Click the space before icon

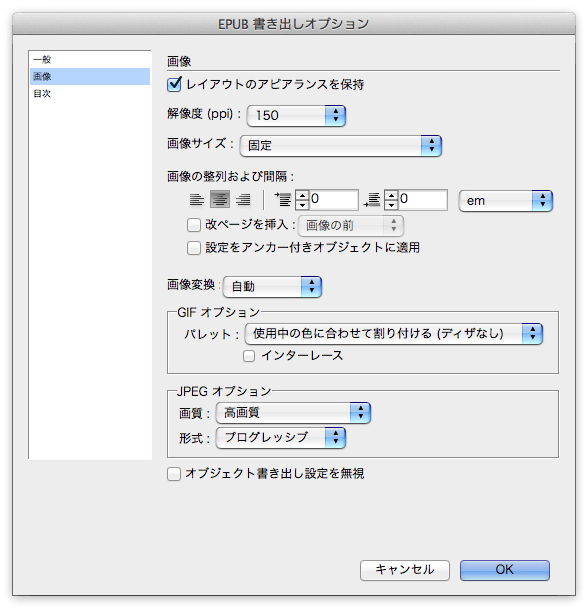pyautogui.click(x=283, y=200)
